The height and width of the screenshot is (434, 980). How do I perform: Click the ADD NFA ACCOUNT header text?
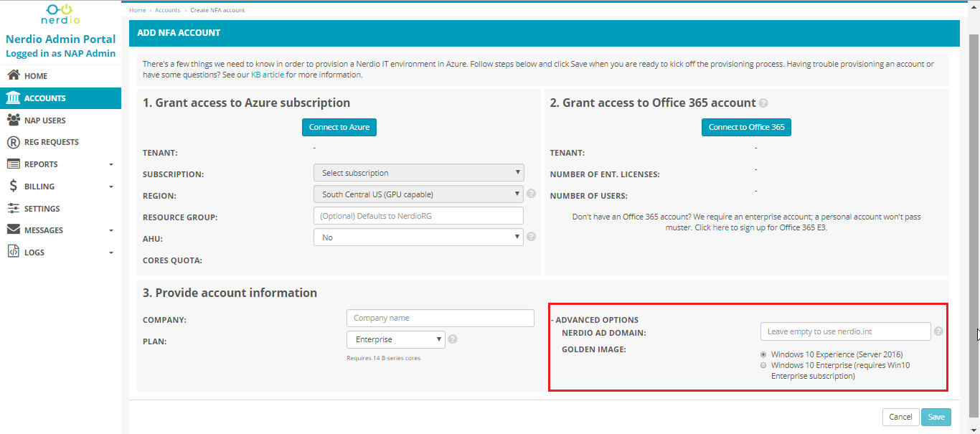(x=179, y=33)
